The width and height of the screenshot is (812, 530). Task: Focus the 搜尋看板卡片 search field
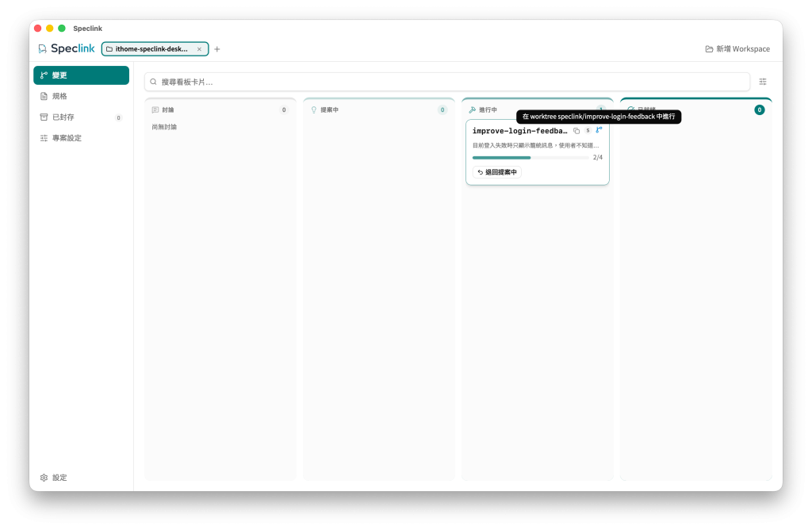(x=447, y=82)
